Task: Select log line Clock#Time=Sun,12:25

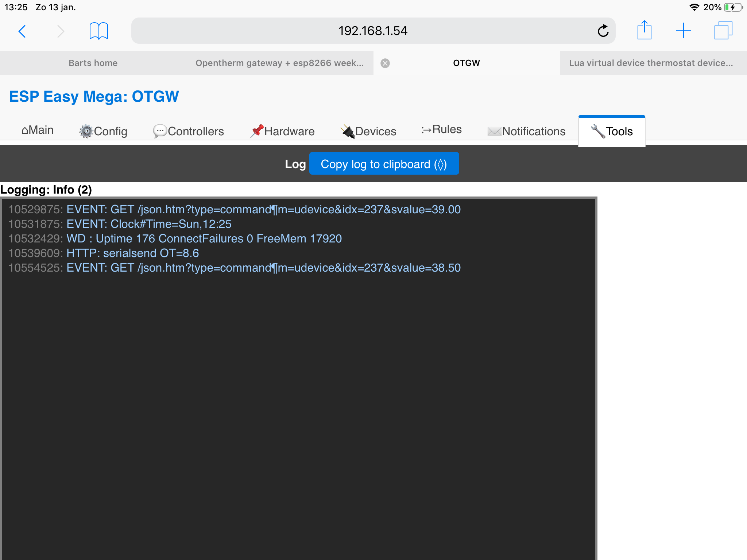Action: [120, 224]
